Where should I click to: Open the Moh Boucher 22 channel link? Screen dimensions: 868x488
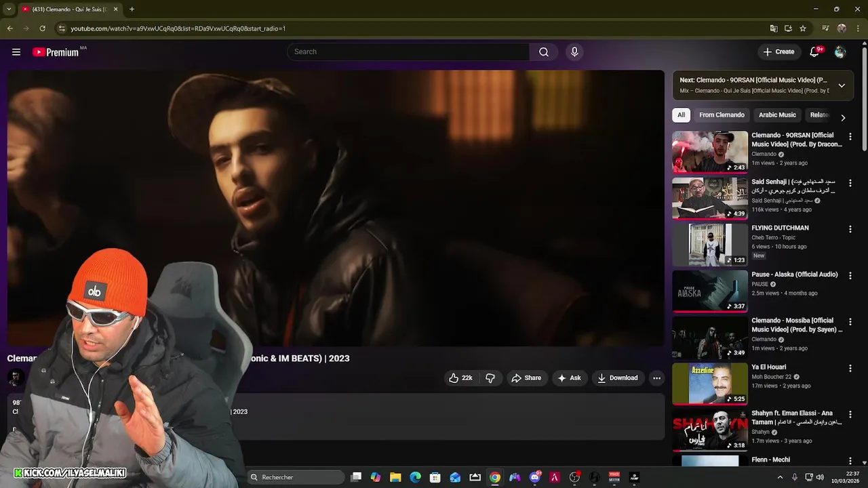pos(772,377)
